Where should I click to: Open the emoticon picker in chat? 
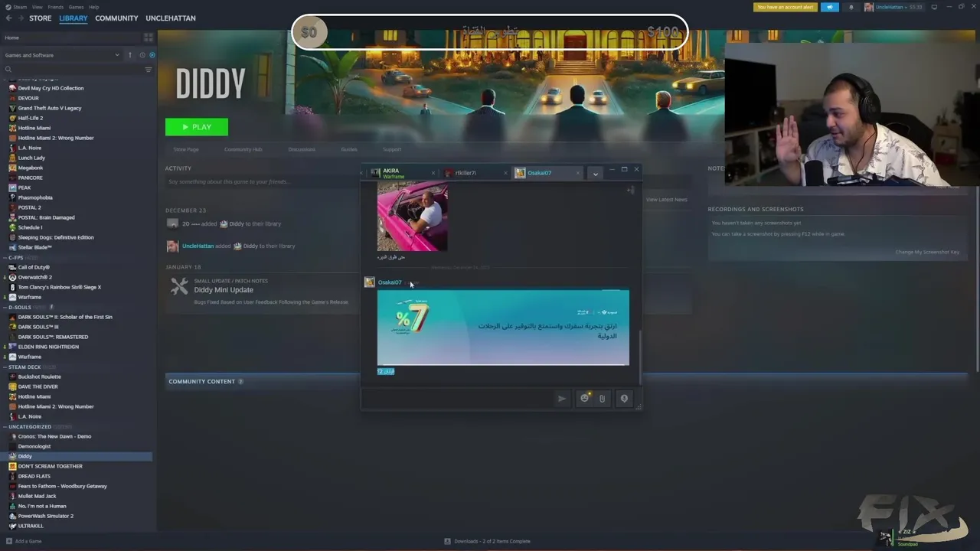click(x=585, y=398)
